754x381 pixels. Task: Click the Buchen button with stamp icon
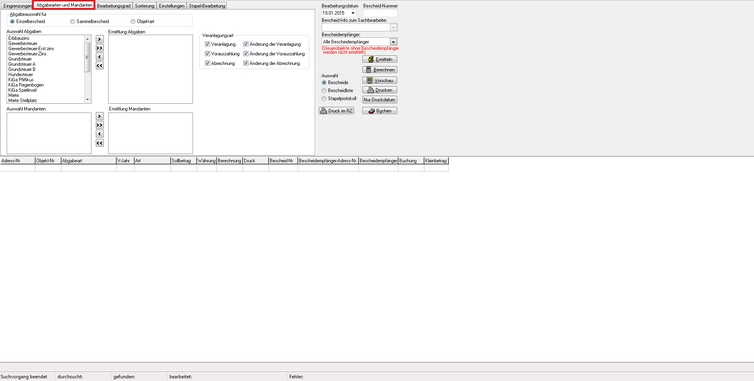coord(379,111)
